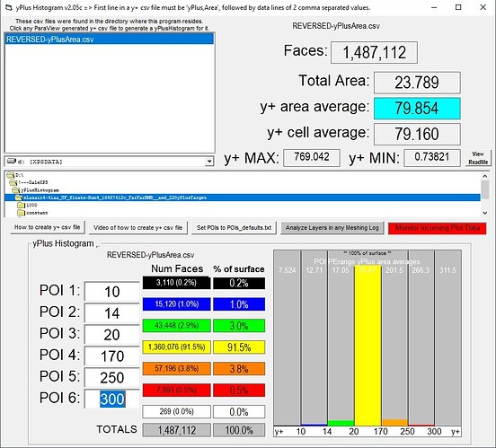Click the orange 57,196 (3.8%) faces swatch
This screenshot has height=448, width=496.
tap(176, 369)
